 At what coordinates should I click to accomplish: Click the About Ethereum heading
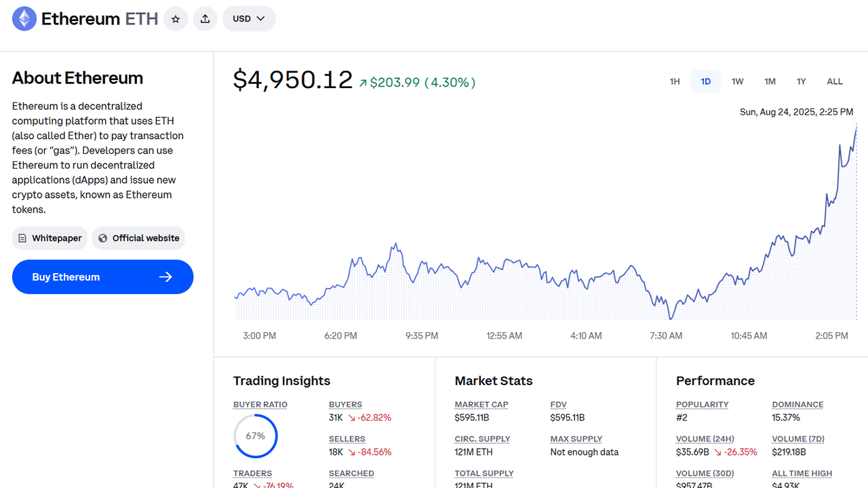[77, 78]
